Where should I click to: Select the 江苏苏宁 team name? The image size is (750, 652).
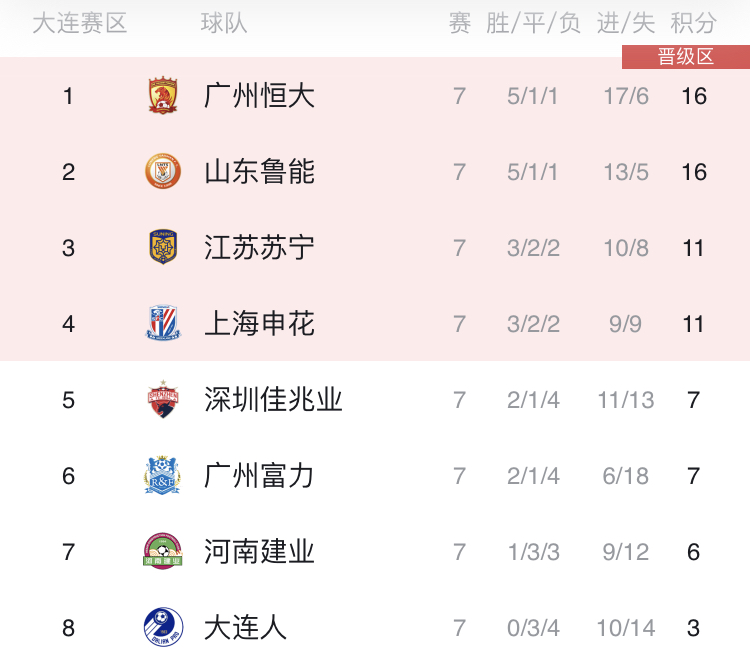click(x=259, y=248)
